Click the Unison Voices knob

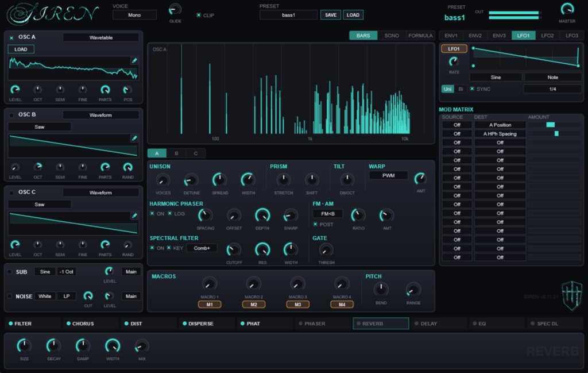point(163,180)
